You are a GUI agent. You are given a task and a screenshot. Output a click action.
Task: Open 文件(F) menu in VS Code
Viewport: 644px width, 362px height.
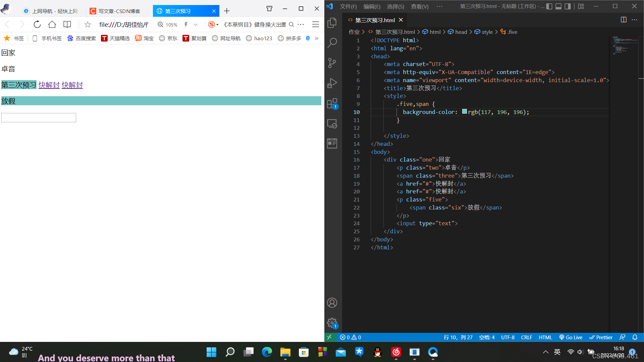click(348, 6)
